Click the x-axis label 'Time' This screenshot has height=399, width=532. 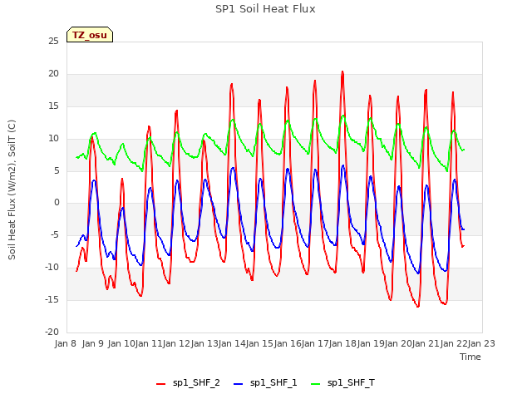pos(470,357)
